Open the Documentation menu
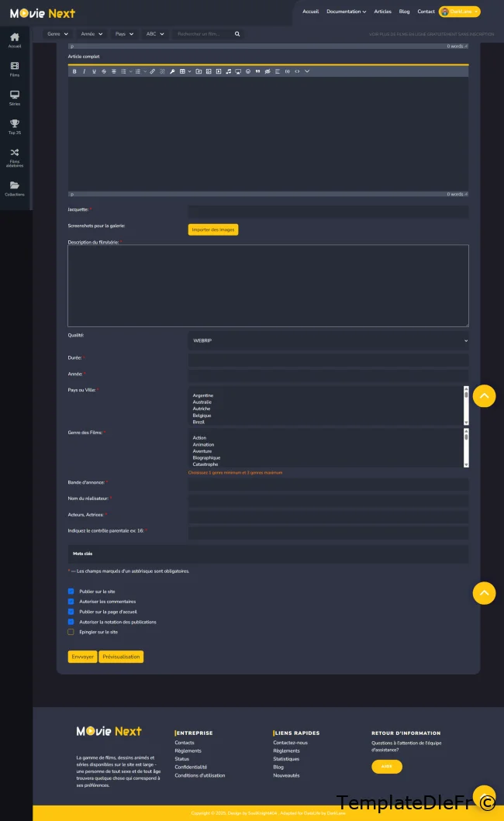This screenshot has width=504, height=821. pyautogui.click(x=346, y=12)
